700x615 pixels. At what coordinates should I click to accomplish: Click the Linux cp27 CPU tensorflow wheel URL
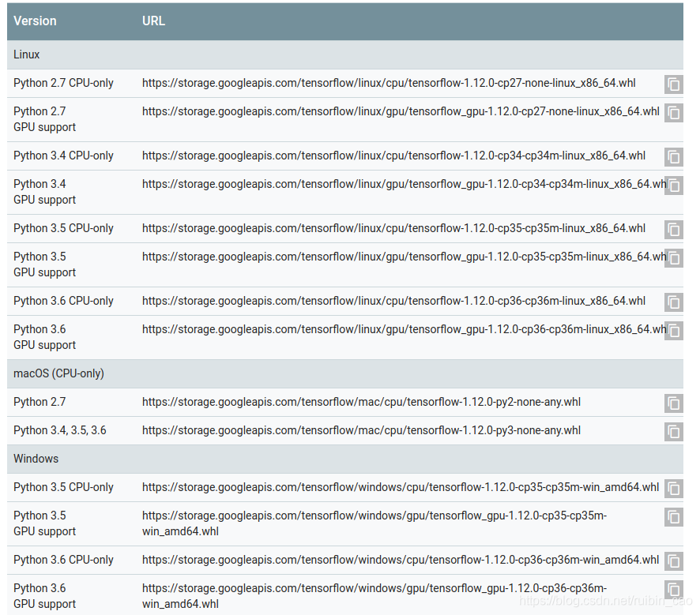[389, 84]
